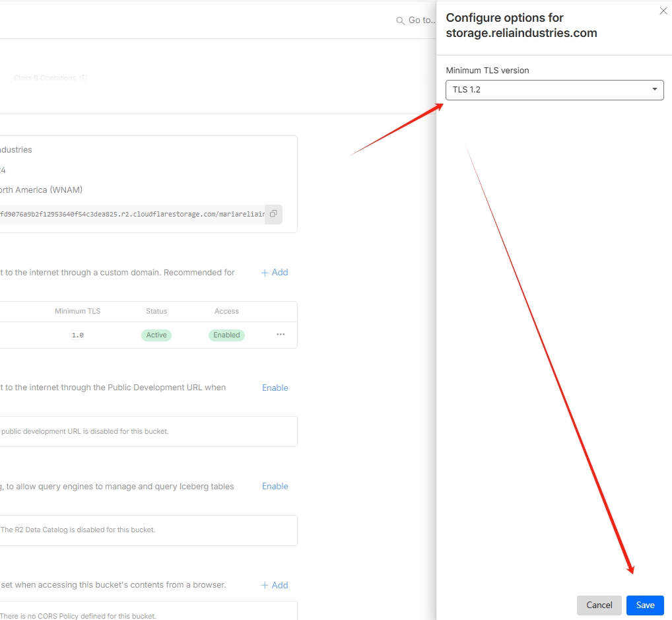Click the Access column header

(226, 312)
